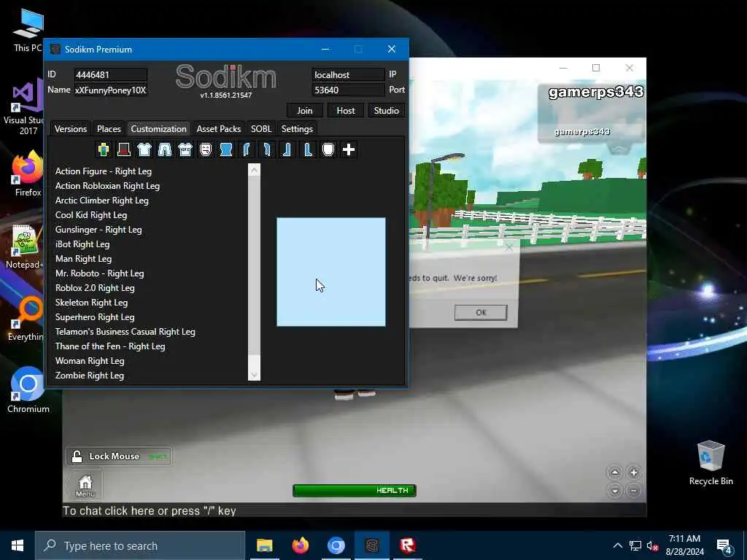Click the Port field showing 53640
Viewport: 747px width, 560px height.
348,90
